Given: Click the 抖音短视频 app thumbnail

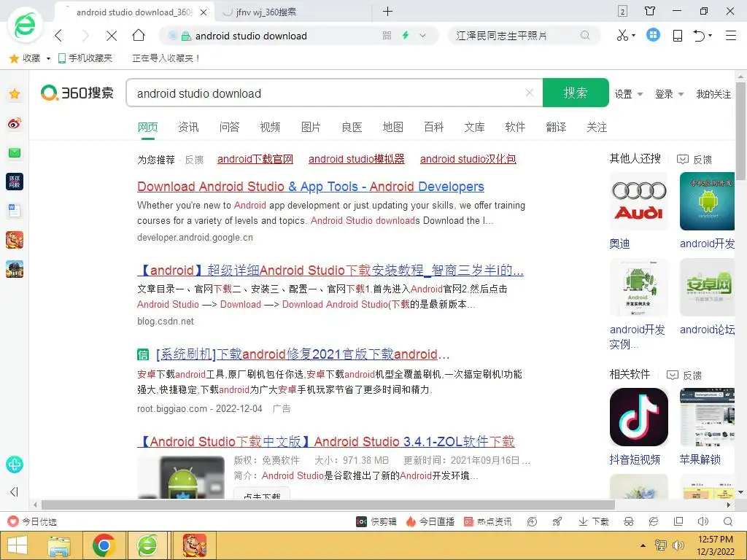Looking at the screenshot, I should (x=639, y=417).
